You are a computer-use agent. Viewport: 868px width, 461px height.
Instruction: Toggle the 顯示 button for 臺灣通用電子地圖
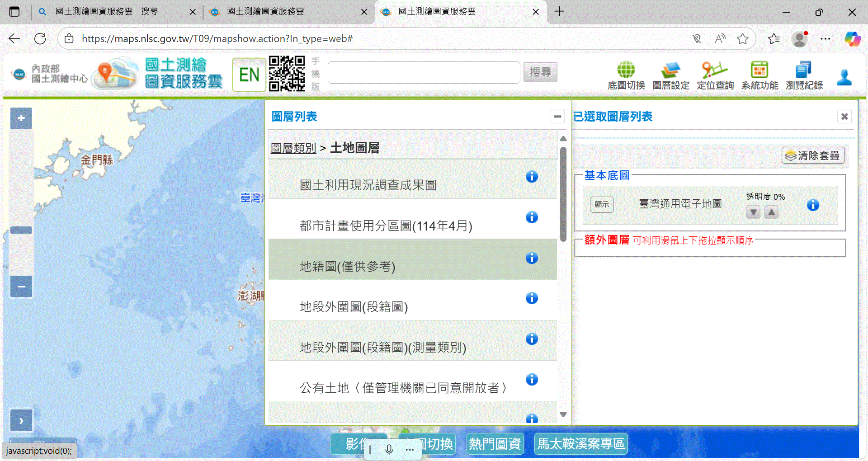coord(602,205)
